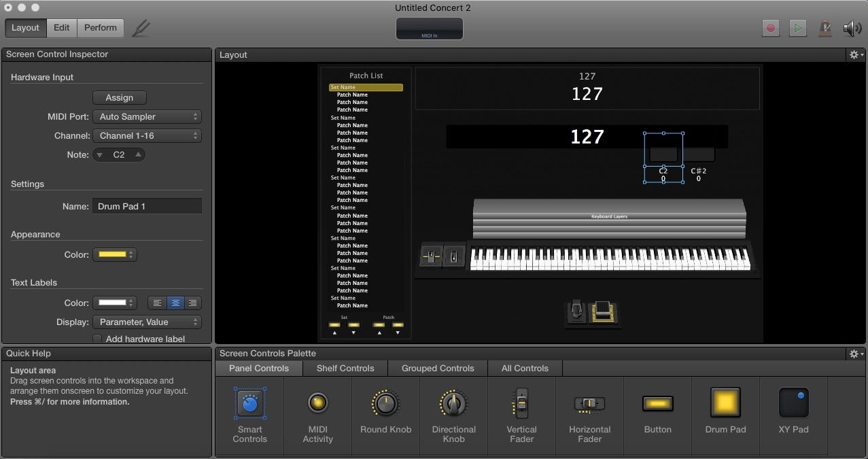This screenshot has width=868, height=459.
Task: Click the Assign button
Action: 120,98
